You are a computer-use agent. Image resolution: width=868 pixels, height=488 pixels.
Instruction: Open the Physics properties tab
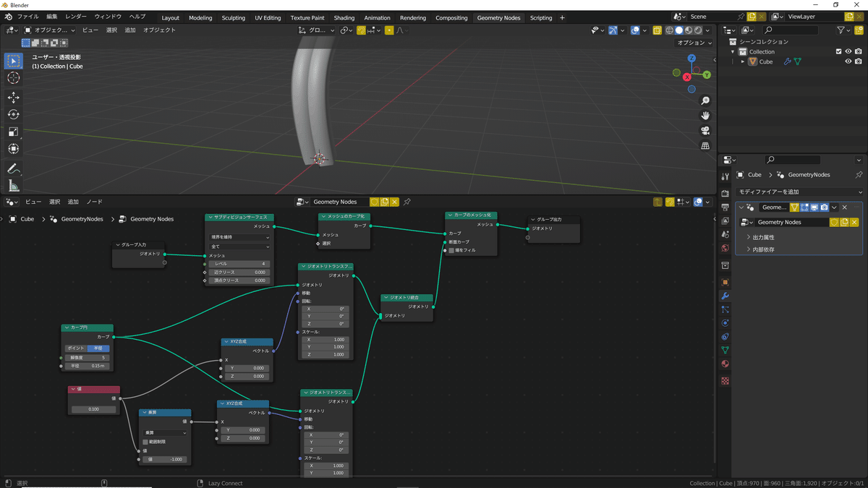click(726, 323)
